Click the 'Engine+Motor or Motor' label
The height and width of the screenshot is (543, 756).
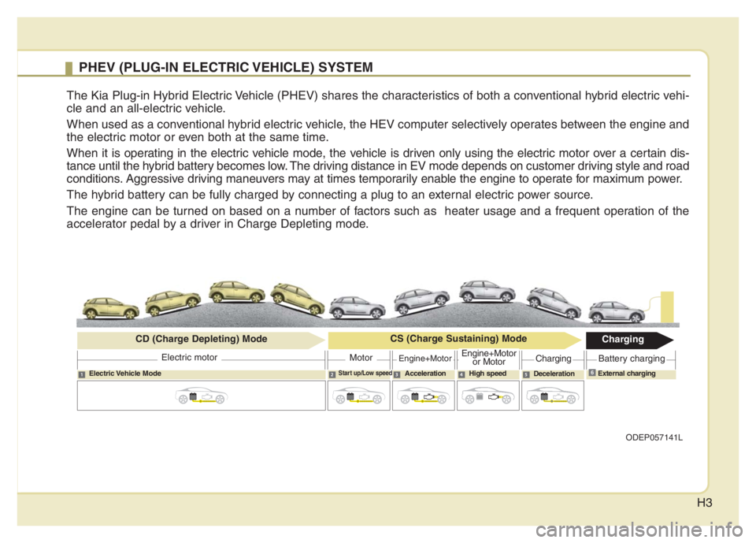pyautogui.click(x=488, y=358)
